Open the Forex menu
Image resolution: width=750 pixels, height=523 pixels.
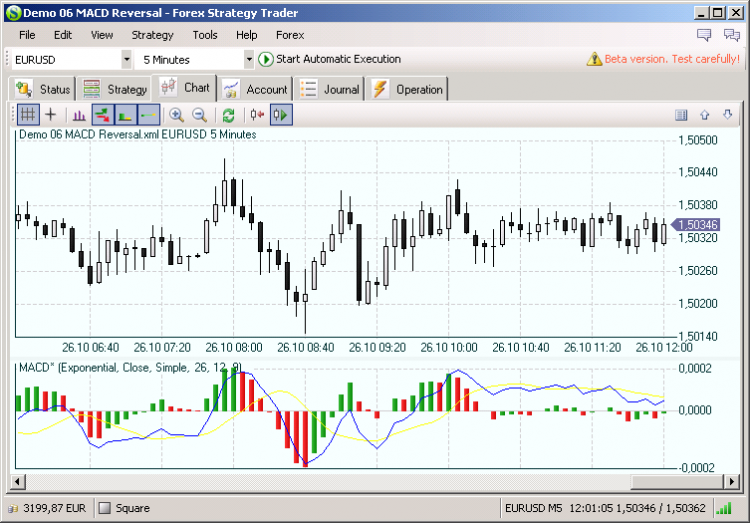click(290, 35)
